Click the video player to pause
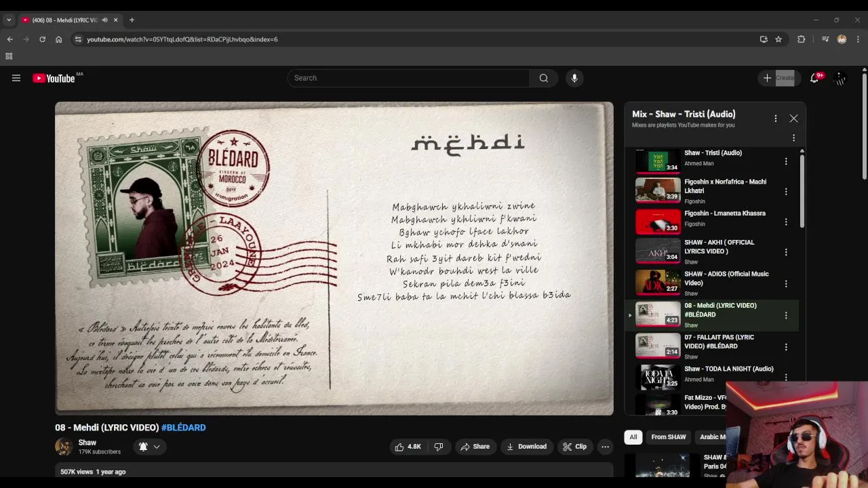The height and width of the screenshot is (488, 868). click(334, 258)
